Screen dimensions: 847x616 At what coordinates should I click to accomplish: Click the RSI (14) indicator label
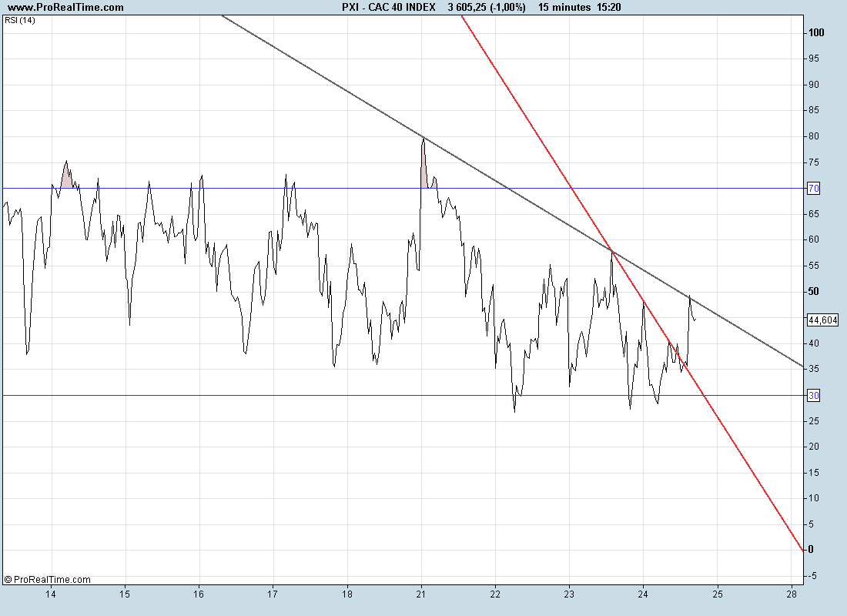pyautogui.click(x=20, y=20)
